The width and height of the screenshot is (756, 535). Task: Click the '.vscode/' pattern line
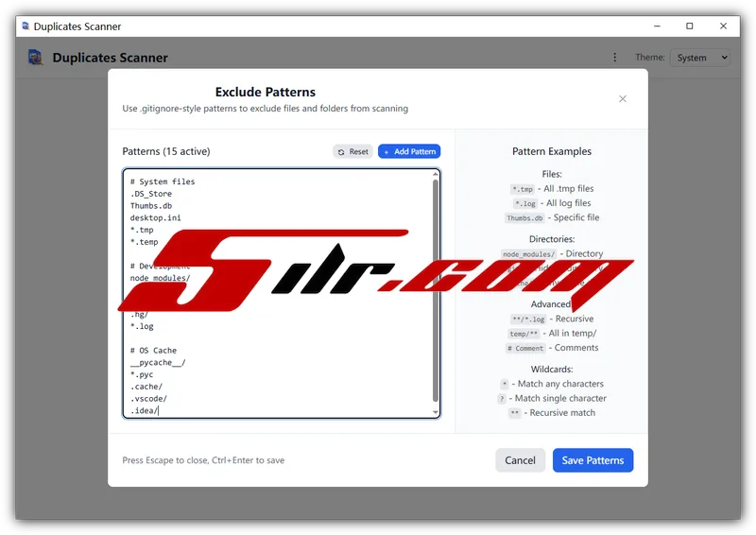(x=148, y=399)
